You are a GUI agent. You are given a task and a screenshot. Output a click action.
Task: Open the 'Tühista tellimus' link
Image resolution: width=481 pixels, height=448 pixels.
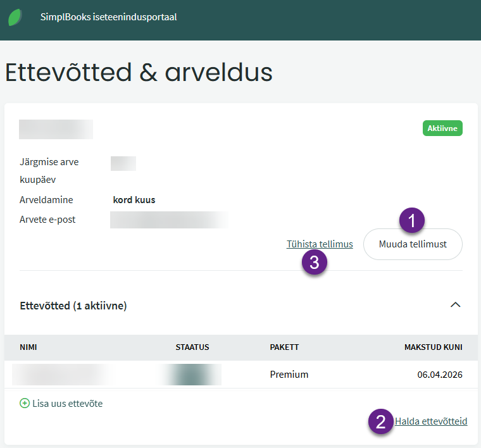tap(320, 244)
